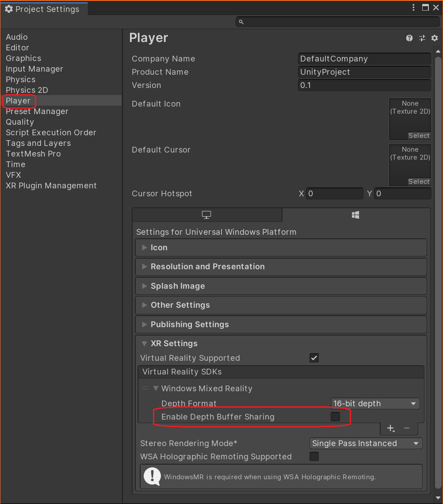Image resolution: width=443 pixels, height=504 pixels.
Task: Click the warning icon about WindowsMR remoting
Action: 152,477
